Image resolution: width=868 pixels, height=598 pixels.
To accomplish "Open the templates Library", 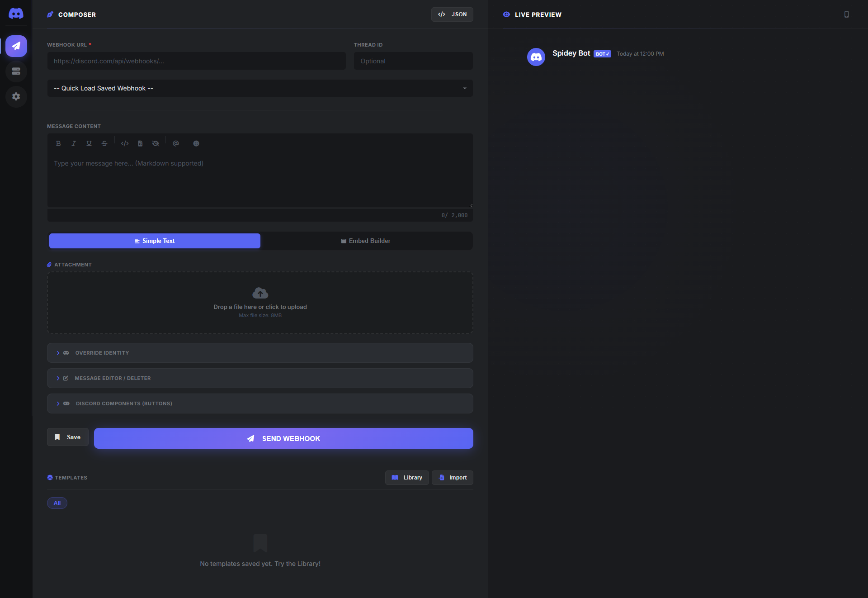I will click(407, 478).
